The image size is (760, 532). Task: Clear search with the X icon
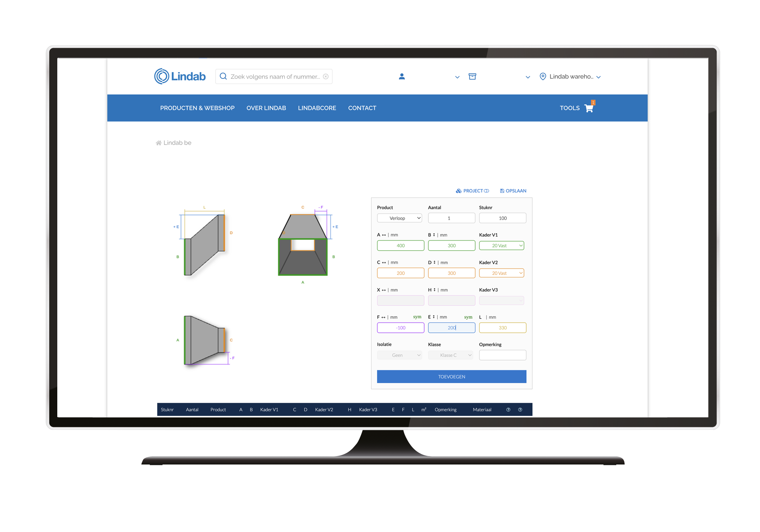(325, 77)
